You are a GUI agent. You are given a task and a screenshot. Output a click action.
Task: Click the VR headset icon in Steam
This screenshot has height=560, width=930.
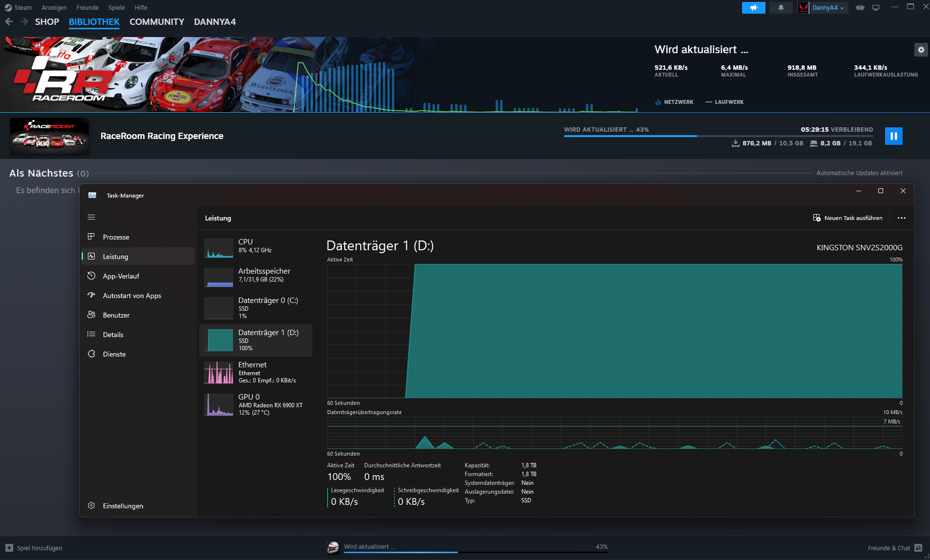click(860, 8)
